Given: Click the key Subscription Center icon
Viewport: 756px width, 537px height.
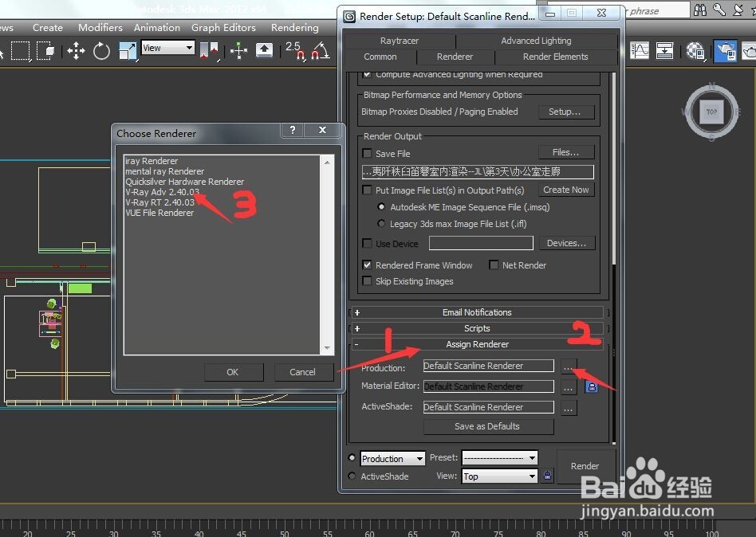Looking at the screenshot, I should 719,10.
